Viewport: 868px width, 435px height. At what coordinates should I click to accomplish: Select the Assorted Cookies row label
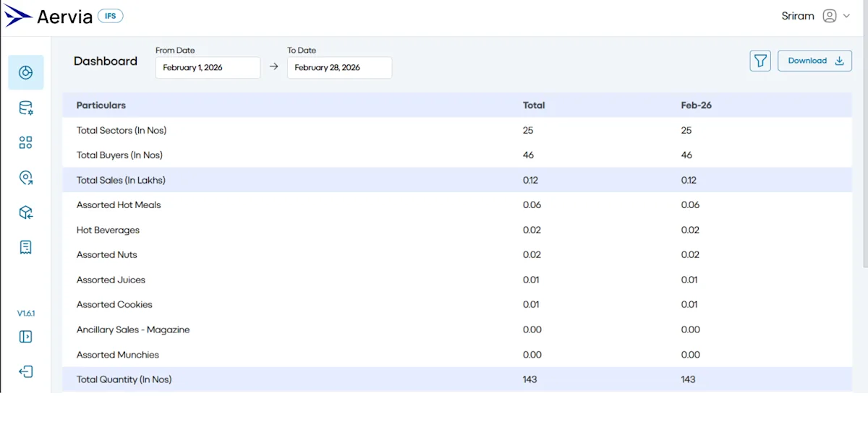pyautogui.click(x=114, y=305)
